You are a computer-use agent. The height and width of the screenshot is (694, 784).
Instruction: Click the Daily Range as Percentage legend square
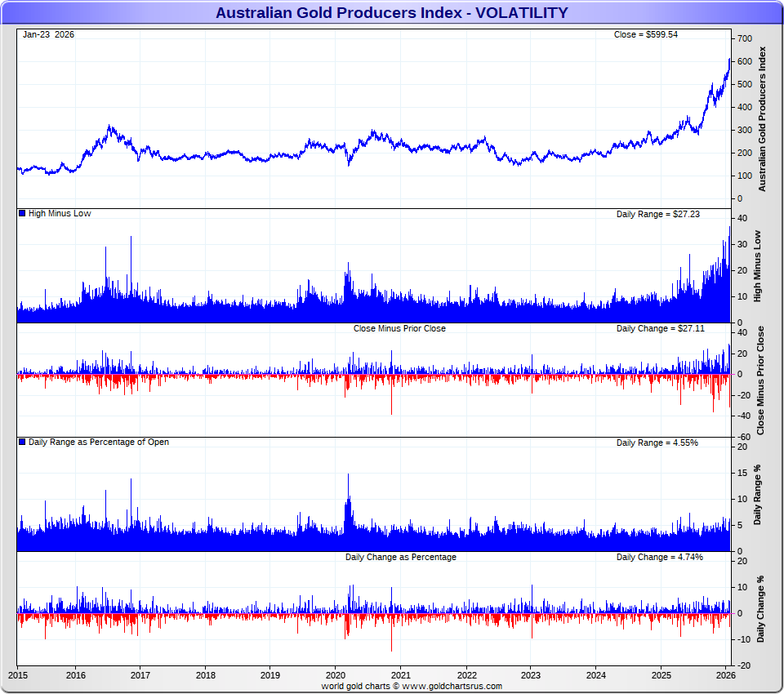(x=22, y=443)
